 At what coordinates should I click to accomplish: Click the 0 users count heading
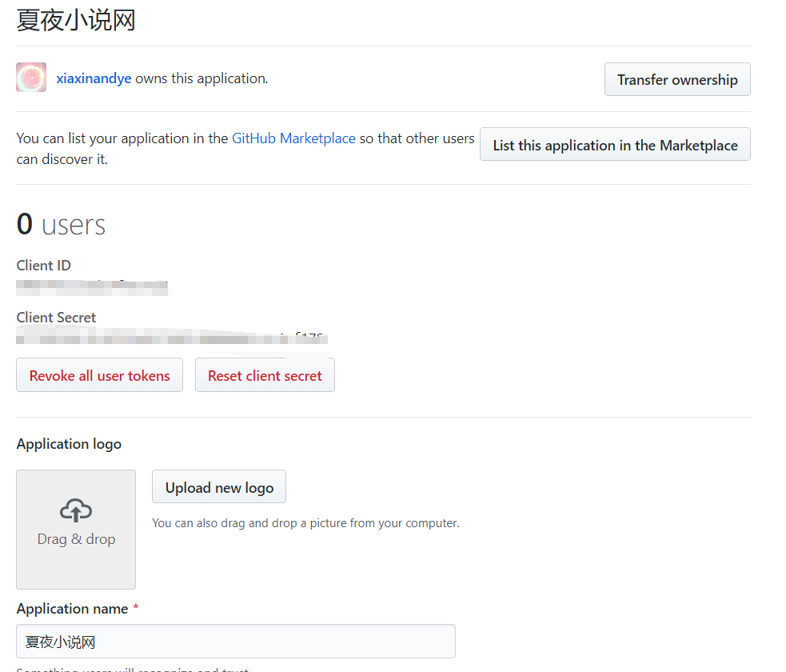pos(61,225)
